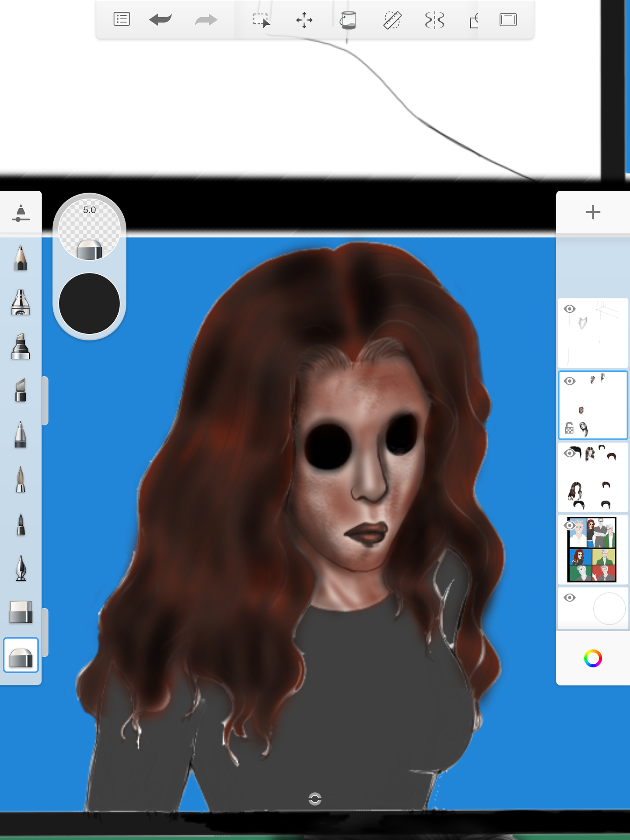The height and width of the screenshot is (840, 630).
Task: Activate the rectangular selection tool
Action: 261,20
